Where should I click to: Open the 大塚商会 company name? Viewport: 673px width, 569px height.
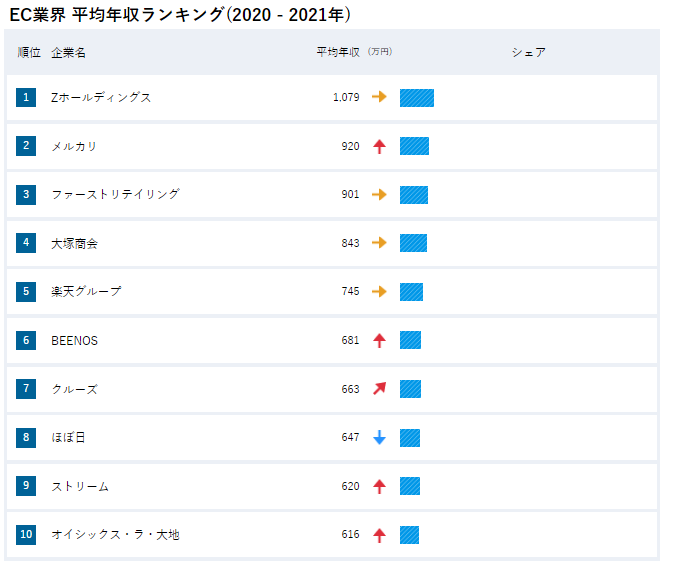[75, 243]
